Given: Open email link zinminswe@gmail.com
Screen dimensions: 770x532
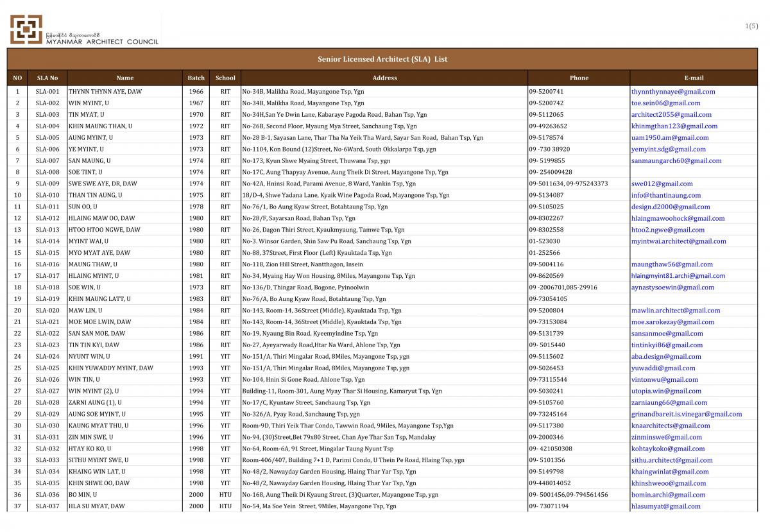Looking at the screenshot, I should 667,438.
